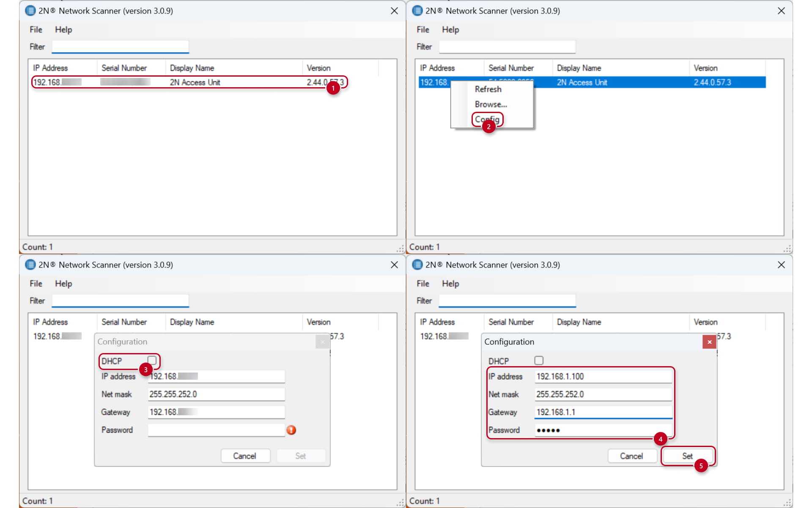Close the bottom-right Network Scanner window
The image size is (812, 508).
tap(781, 265)
